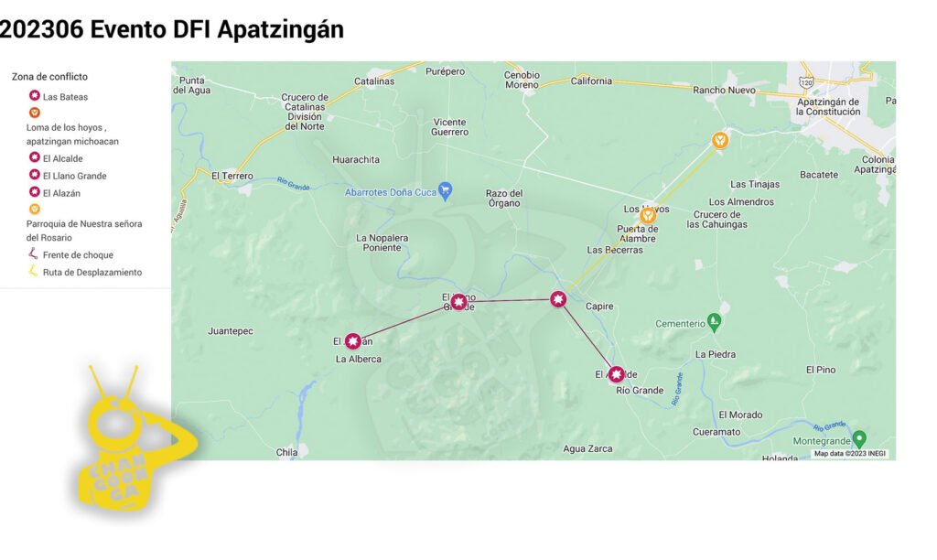Select the magenta map marker at El Llano Grande
The height and width of the screenshot is (560, 937).
coord(458,302)
